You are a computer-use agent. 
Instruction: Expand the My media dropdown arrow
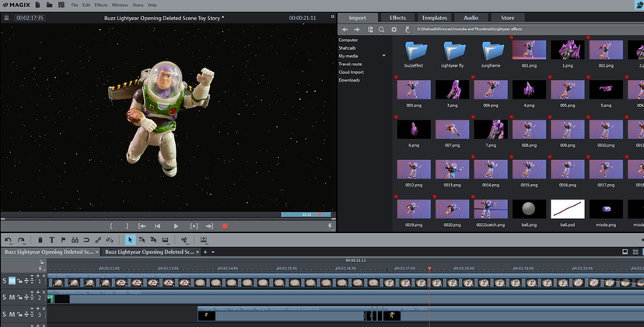(x=384, y=56)
